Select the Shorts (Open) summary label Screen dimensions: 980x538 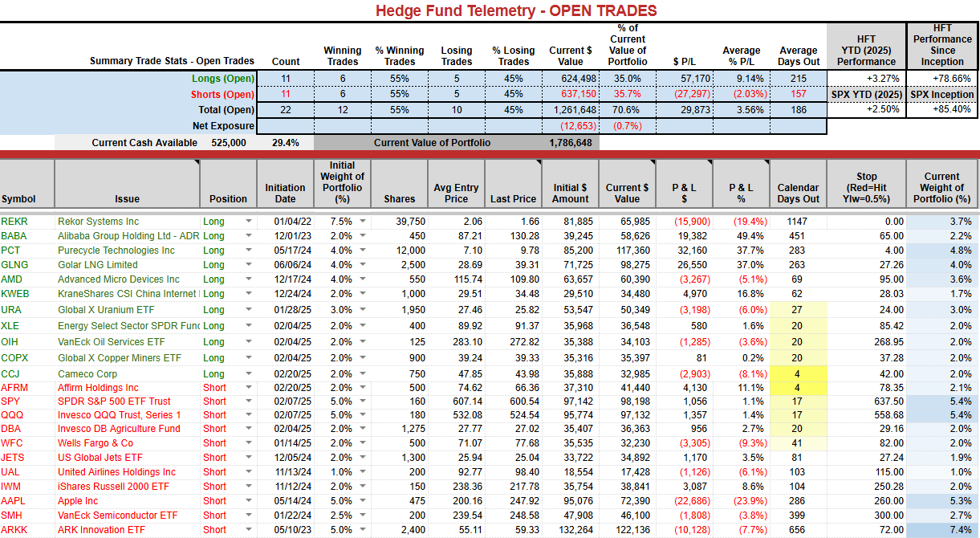point(222,94)
